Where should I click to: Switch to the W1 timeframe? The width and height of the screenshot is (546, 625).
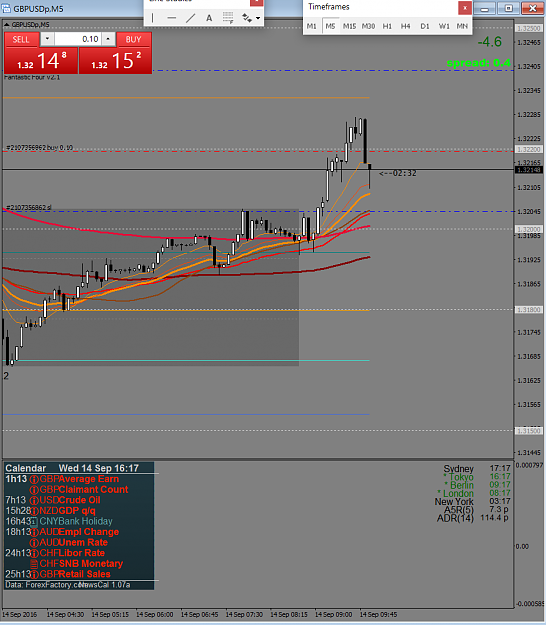pos(444,26)
